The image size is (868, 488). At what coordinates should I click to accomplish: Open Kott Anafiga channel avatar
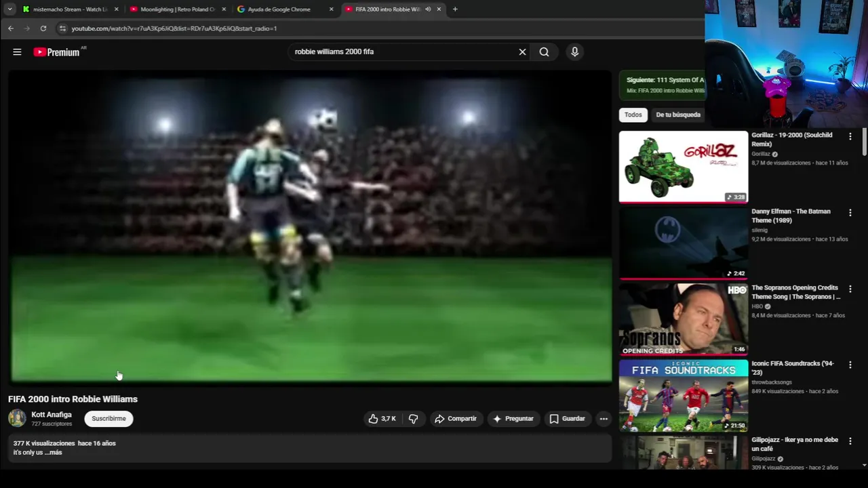pos(17,418)
